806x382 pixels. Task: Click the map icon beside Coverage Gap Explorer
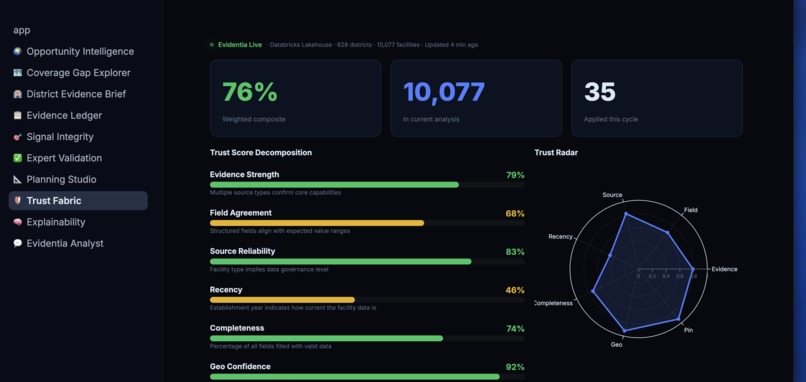pos(17,73)
